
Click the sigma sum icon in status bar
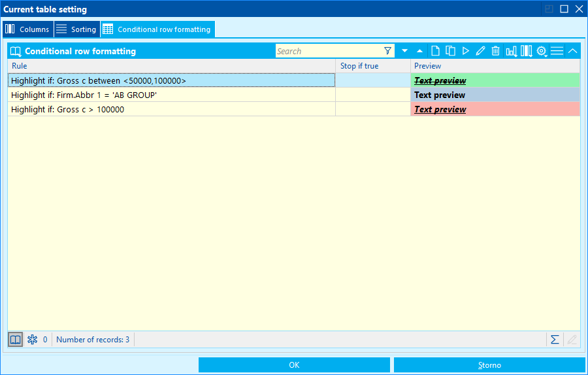tap(555, 340)
